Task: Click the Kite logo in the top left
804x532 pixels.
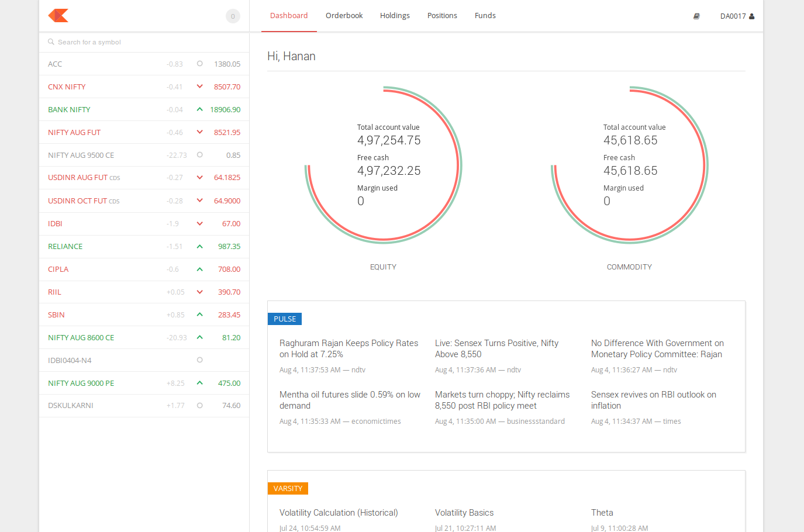Action: coord(58,16)
